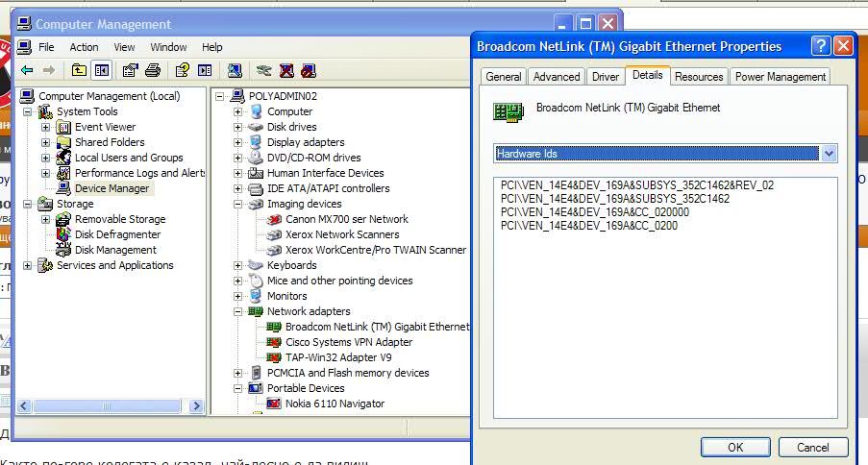This screenshot has width=868, height=465.
Task: Click the Disable device toolbar icon
Action: (308, 70)
